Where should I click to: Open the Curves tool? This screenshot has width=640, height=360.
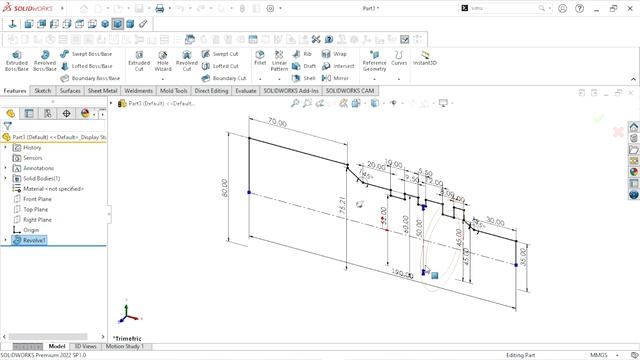[399, 57]
